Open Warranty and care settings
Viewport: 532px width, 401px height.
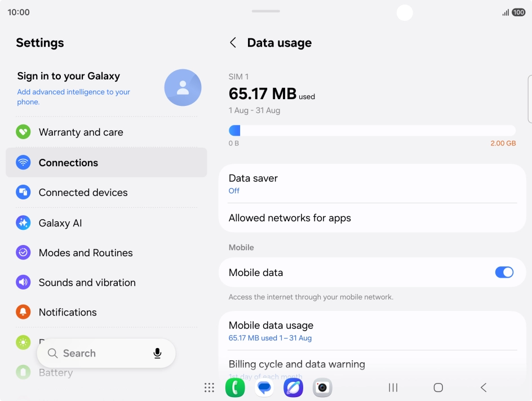107,132
